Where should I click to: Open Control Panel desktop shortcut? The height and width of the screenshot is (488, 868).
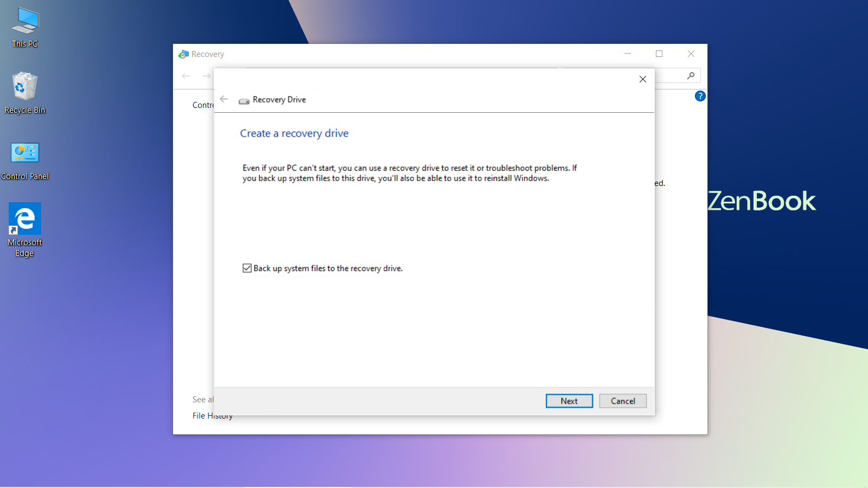pos(25,161)
